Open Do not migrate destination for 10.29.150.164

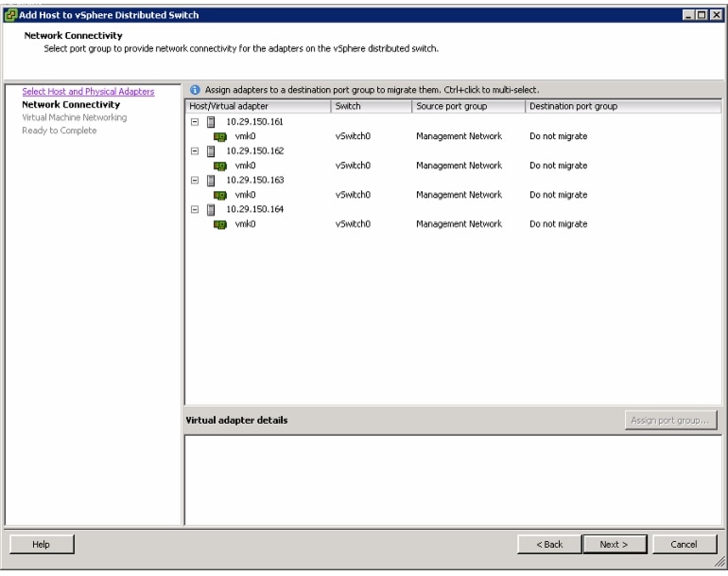tap(559, 224)
